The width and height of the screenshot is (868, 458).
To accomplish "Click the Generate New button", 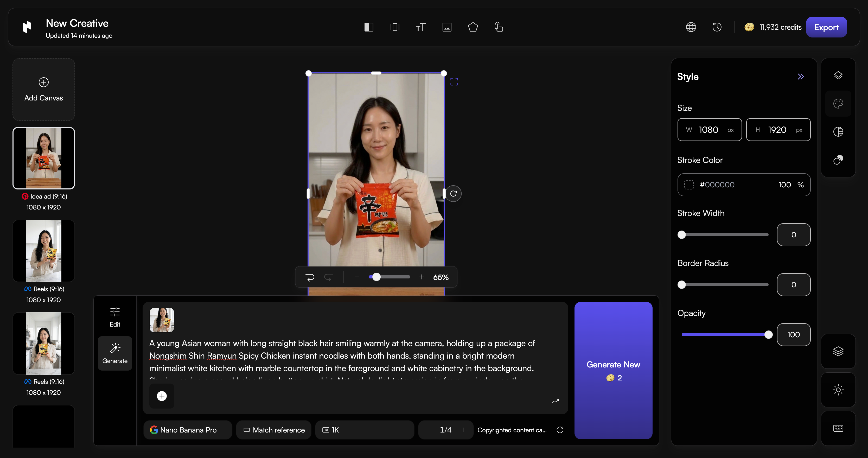I will pyautogui.click(x=613, y=370).
